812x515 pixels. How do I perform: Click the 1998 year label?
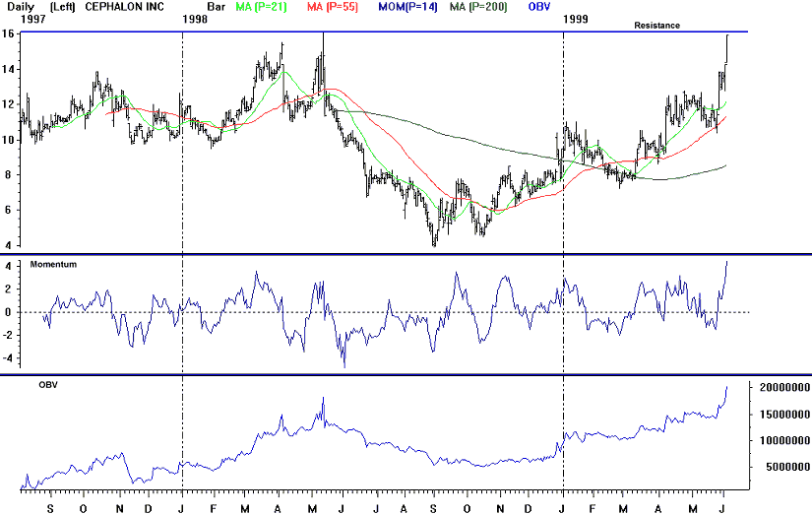click(195, 19)
